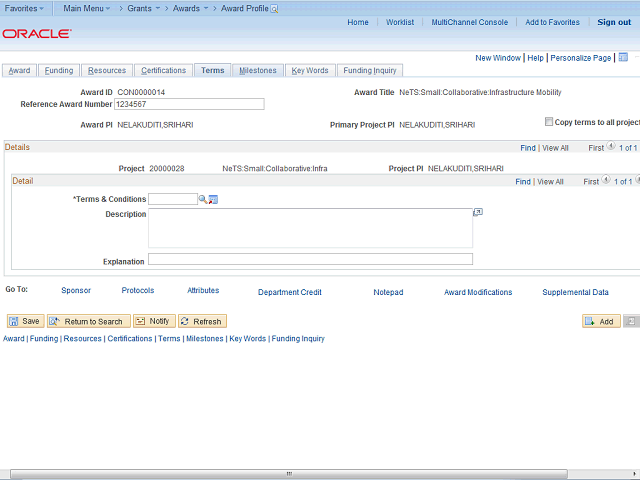The image size is (640, 480).
Task: Click the Help link
Action: tap(536, 58)
